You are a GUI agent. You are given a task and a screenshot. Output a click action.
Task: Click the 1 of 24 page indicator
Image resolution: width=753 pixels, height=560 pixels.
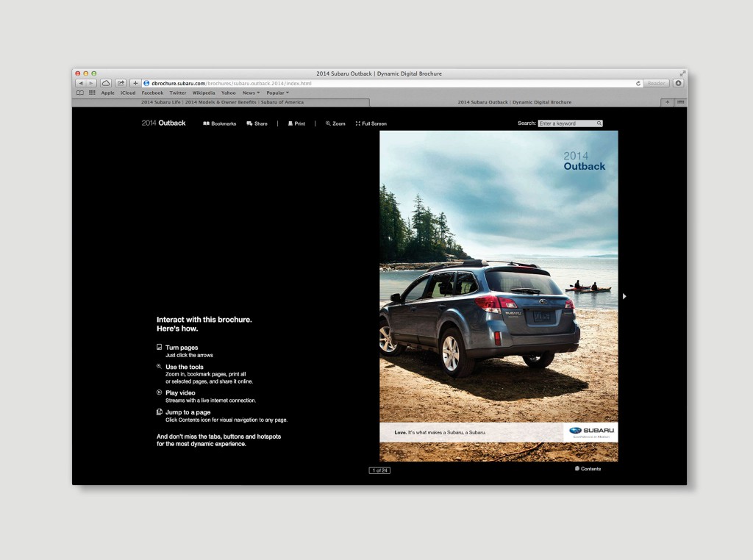[x=379, y=471]
